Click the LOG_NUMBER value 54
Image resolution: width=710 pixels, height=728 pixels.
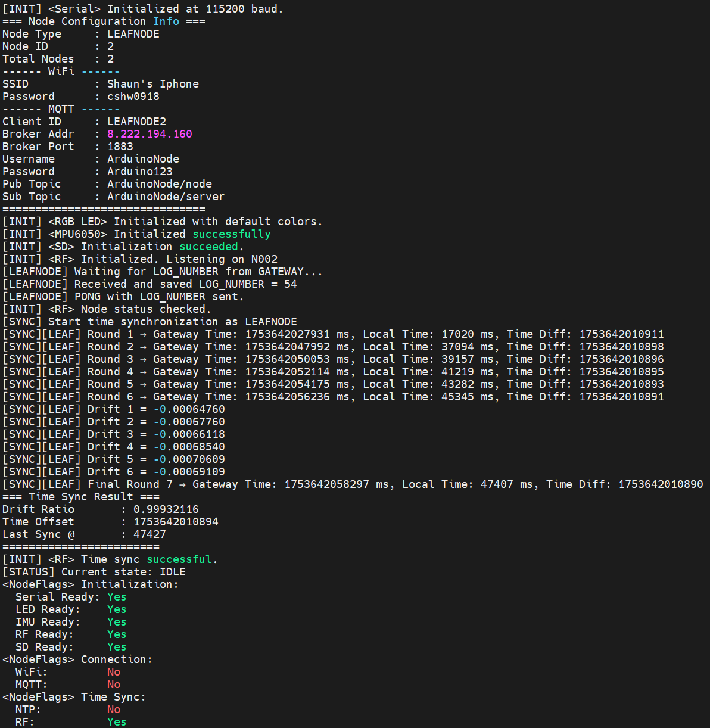click(x=290, y=284)
